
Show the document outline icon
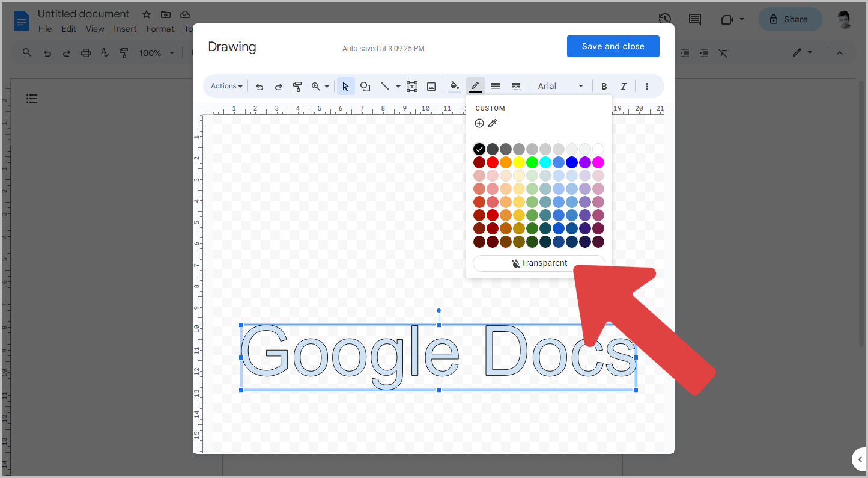(x=32, y=98)
